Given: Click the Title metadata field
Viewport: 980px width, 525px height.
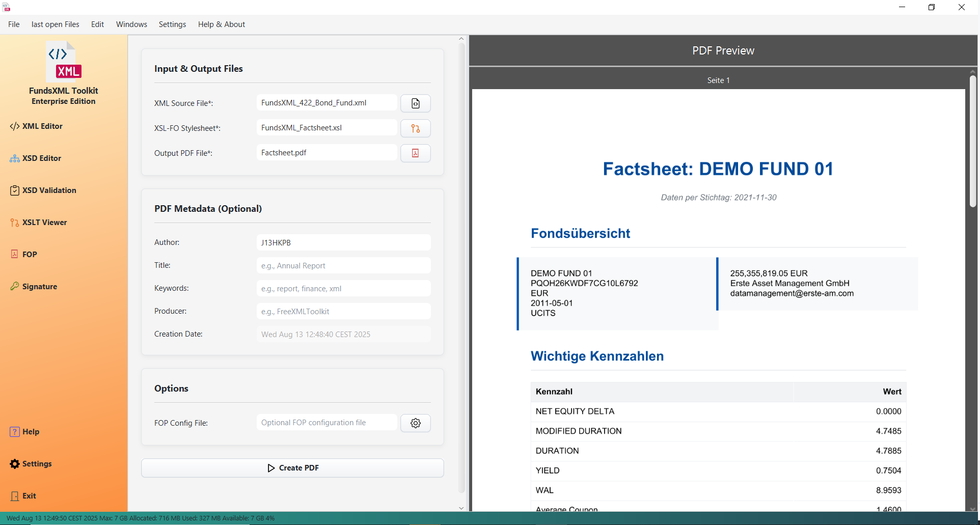Looking at the screenshot, I should (344, 266).
